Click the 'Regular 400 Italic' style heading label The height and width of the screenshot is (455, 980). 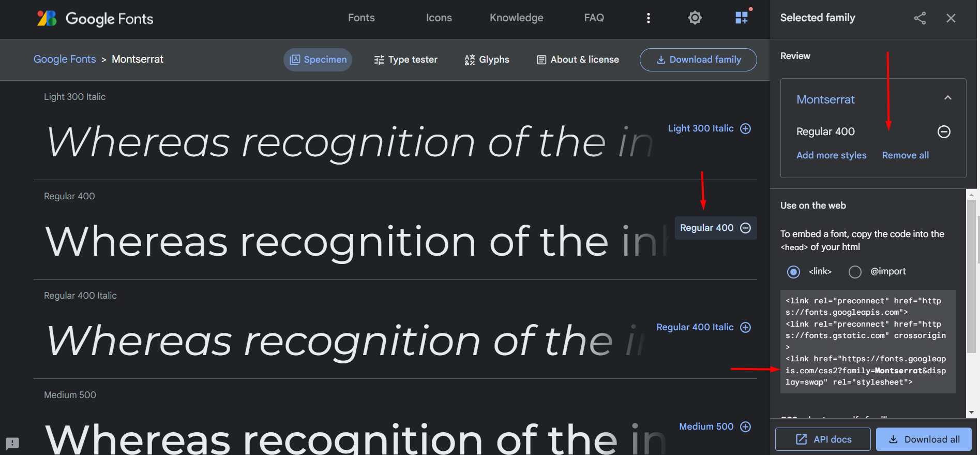tap(80, 296)
